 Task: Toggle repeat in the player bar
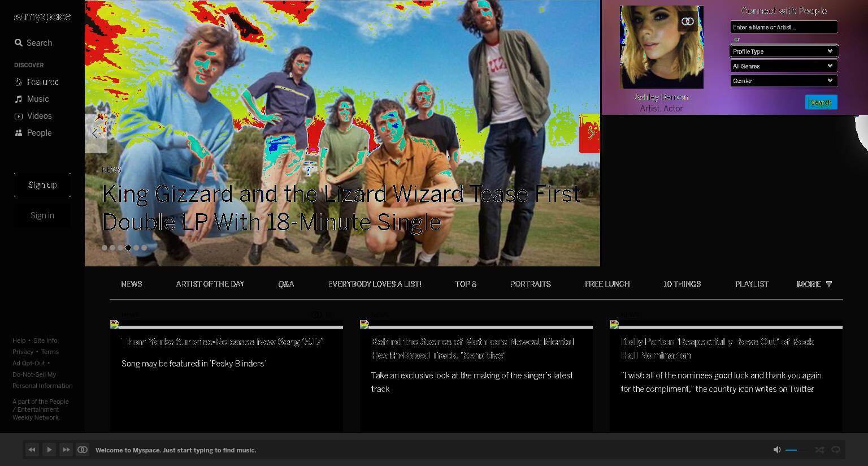836,450
